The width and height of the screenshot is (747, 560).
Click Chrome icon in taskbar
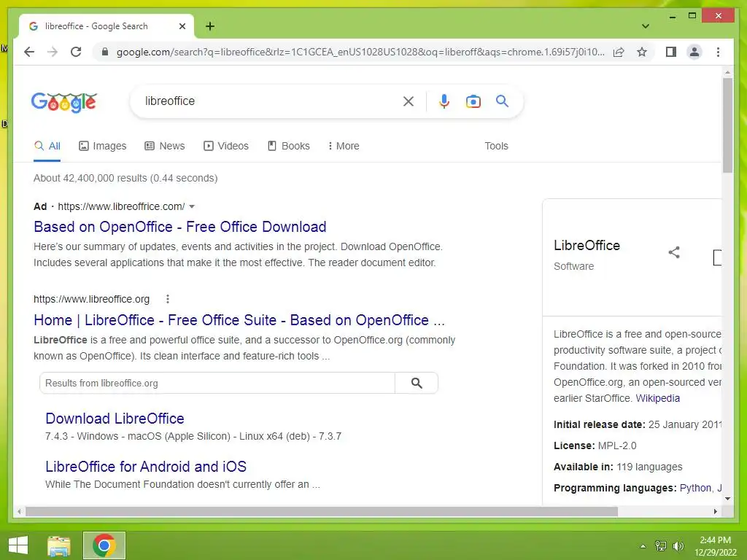tap(104, 545)
